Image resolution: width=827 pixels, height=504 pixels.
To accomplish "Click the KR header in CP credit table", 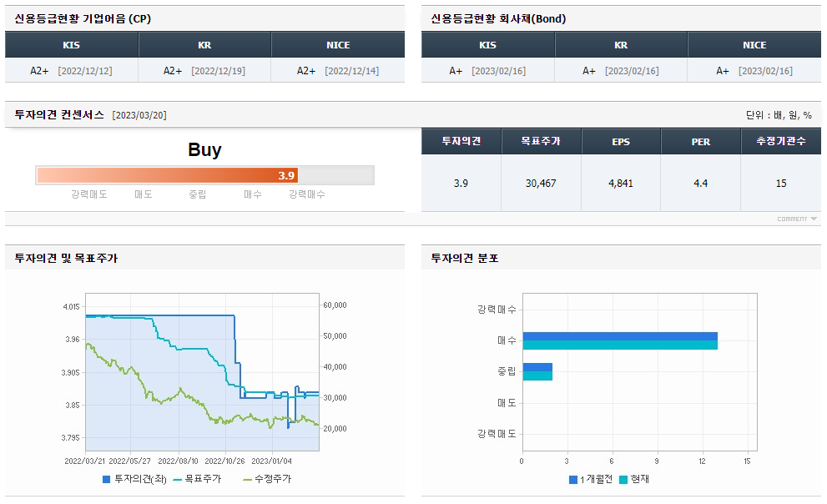I will (204, 45).
